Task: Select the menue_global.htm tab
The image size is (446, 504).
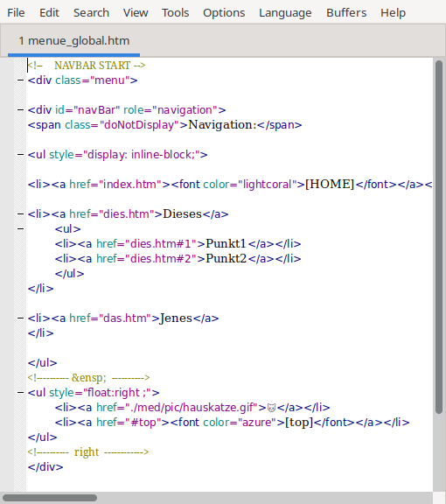Action: coord(74,41)
